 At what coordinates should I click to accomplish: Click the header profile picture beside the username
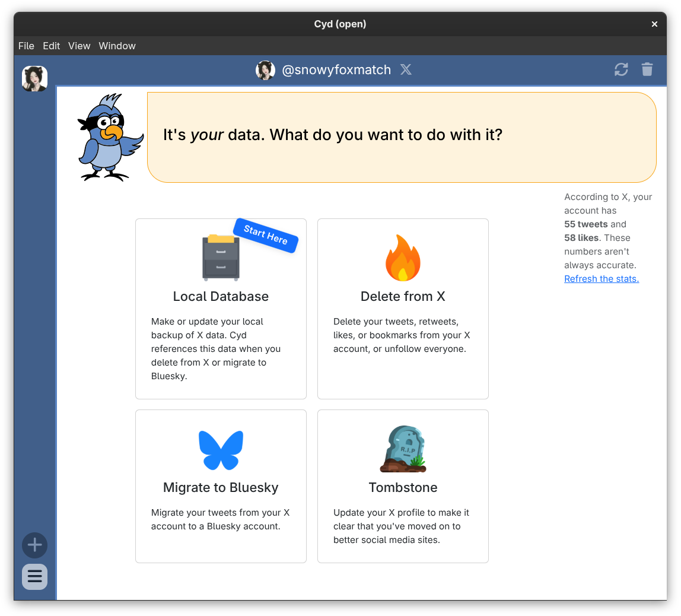(265, 70)
